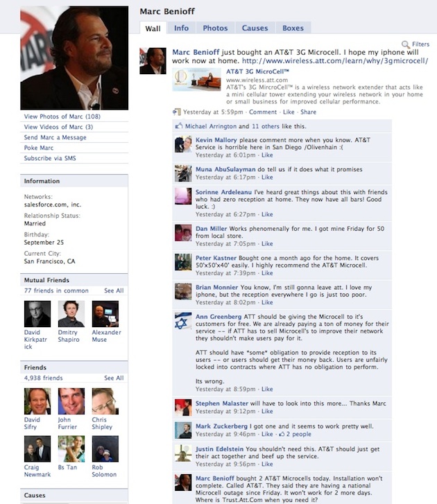The image size is (437, 504).
Task: Open the AT&T 3G MicroCell link thumbnail
Action: tap(196, 80)
